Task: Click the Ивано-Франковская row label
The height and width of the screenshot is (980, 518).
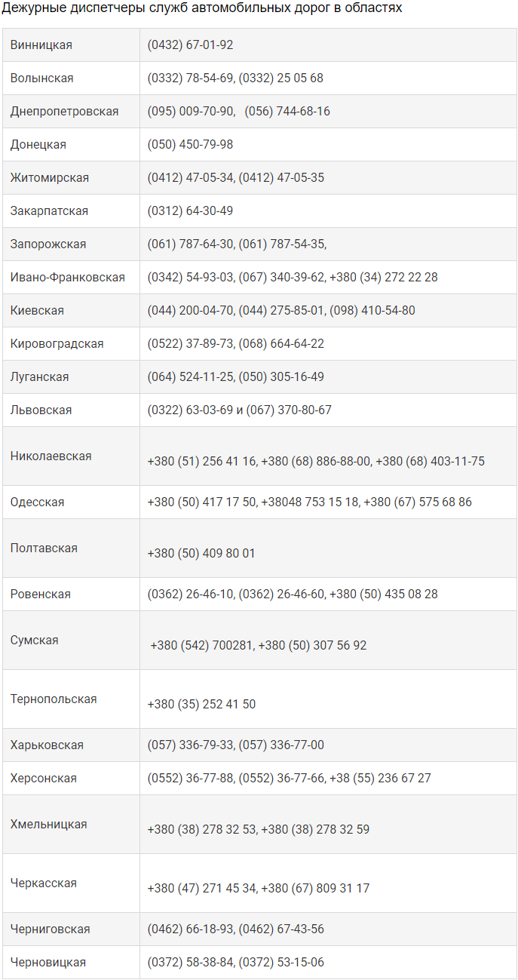Action: [x=68, y=278]
